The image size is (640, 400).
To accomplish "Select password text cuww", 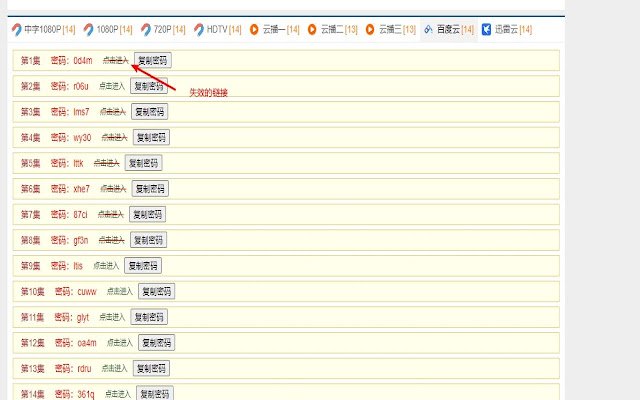I will [x=87, y=292].
